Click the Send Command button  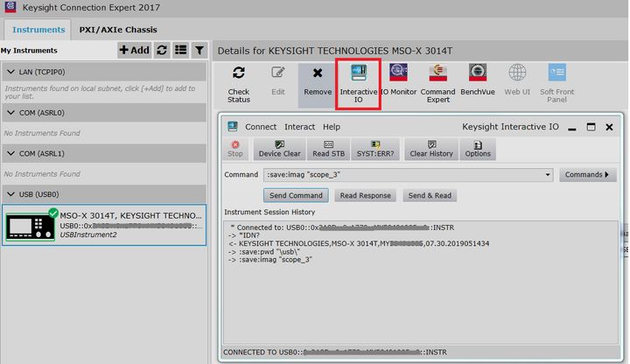296,196
